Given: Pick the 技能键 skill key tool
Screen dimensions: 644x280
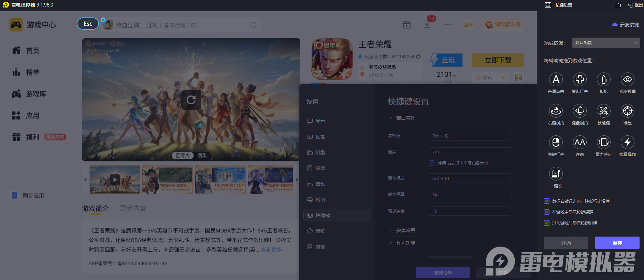Looking at the screenshot, I should point(603,111).
